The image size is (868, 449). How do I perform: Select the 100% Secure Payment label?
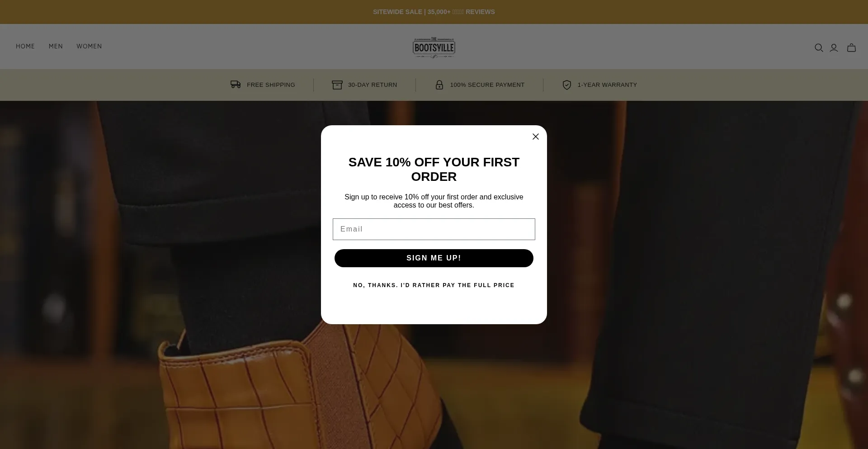(487, 85)
